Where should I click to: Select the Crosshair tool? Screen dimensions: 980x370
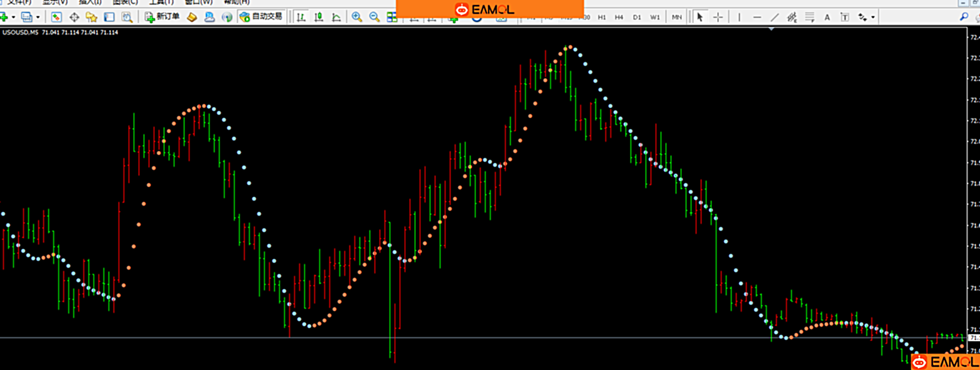pos(718,18)
